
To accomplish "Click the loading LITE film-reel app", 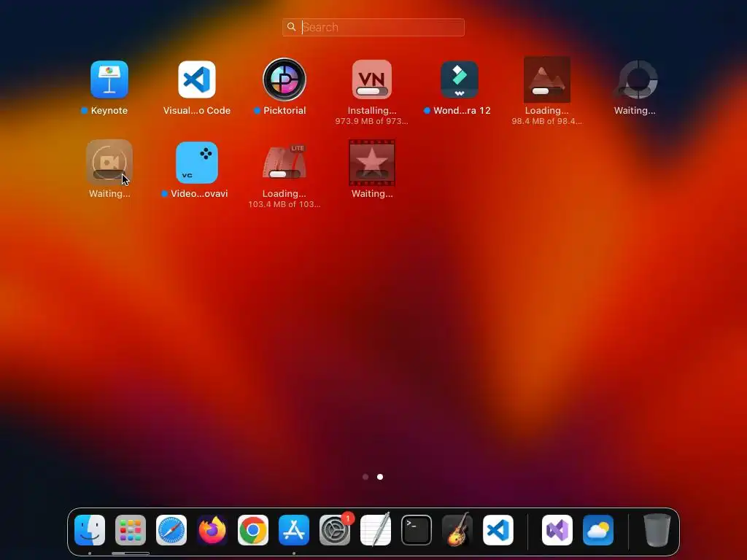I will (285, 163).
